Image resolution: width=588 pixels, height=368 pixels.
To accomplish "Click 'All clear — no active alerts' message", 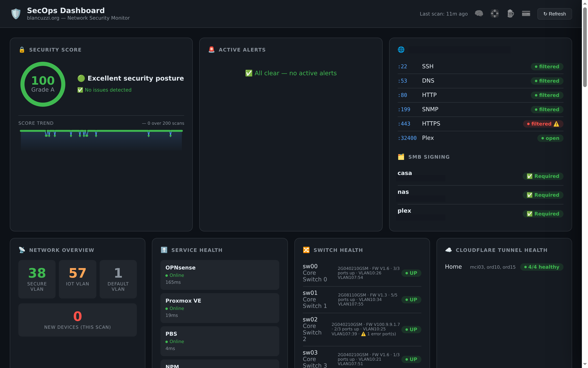I will pos(291,73).
